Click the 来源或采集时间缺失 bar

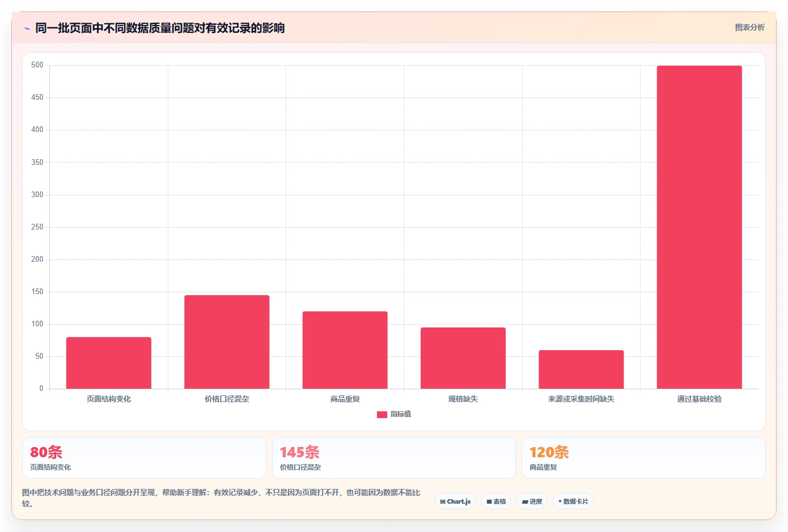[581, 369]
